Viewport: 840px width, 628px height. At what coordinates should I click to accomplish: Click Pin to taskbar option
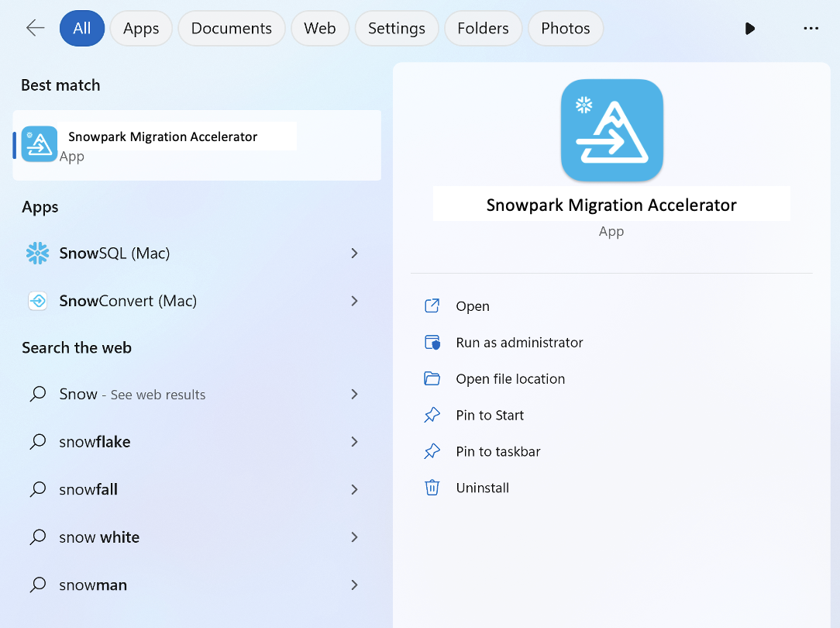498,451
